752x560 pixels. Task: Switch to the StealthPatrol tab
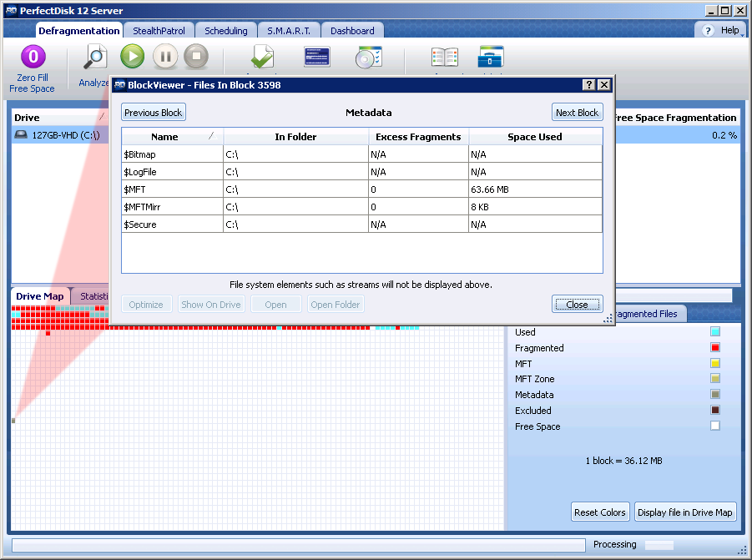(159, 31)
